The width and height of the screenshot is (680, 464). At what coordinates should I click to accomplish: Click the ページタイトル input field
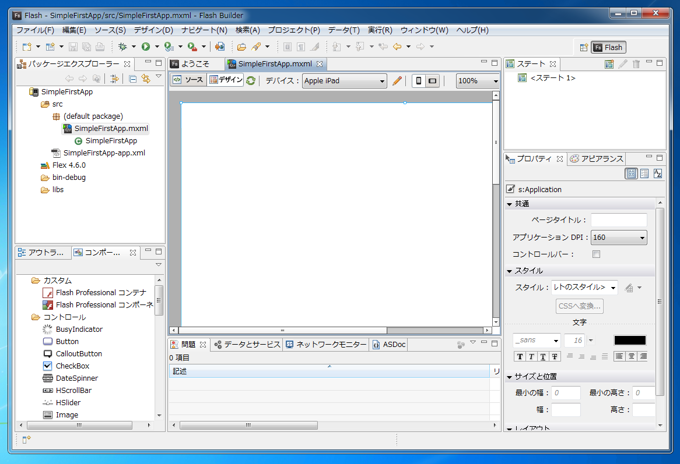pos(619,220)
